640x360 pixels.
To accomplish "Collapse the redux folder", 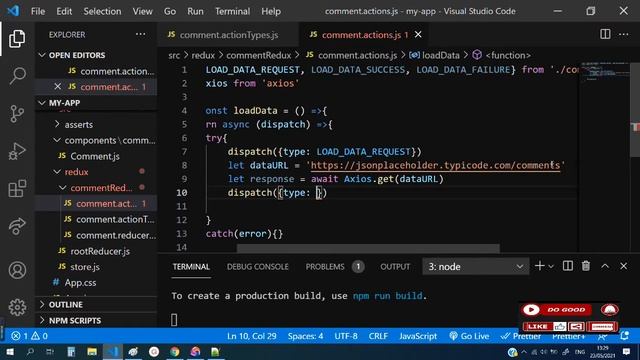I will coord(76,172).
